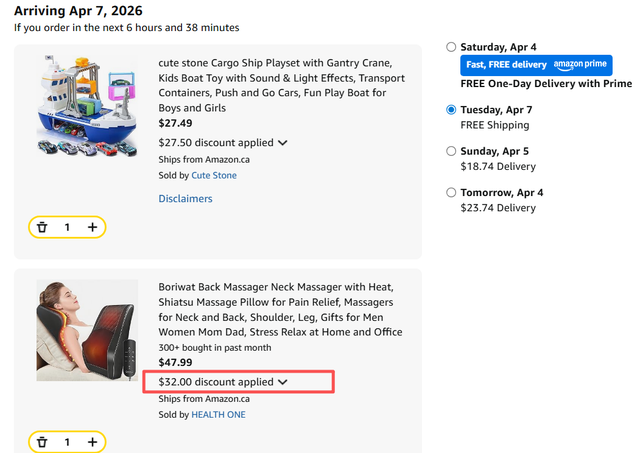
Task: Increase Cargo Ship Playset quantity with plus
Action: pyautogui.click(x=92, y=227)
